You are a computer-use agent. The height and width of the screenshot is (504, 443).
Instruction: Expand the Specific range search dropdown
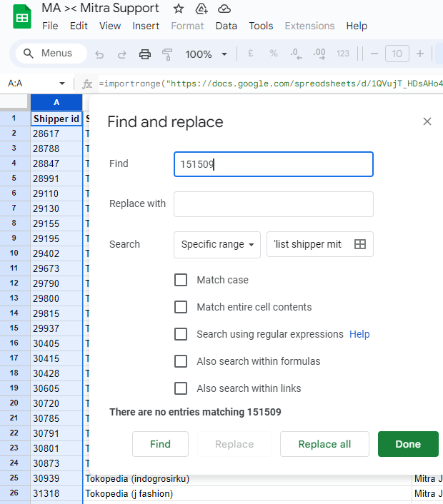tap(217, 244)
